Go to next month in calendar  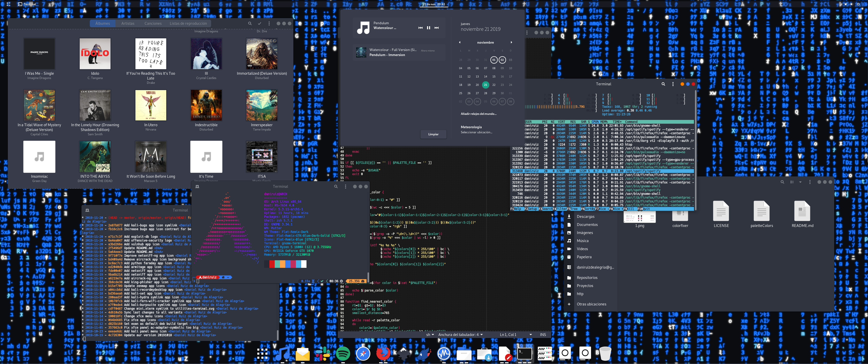point(511,42)
